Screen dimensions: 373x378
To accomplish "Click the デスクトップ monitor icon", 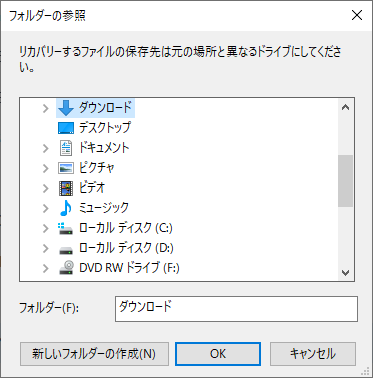I will [66, 128].
